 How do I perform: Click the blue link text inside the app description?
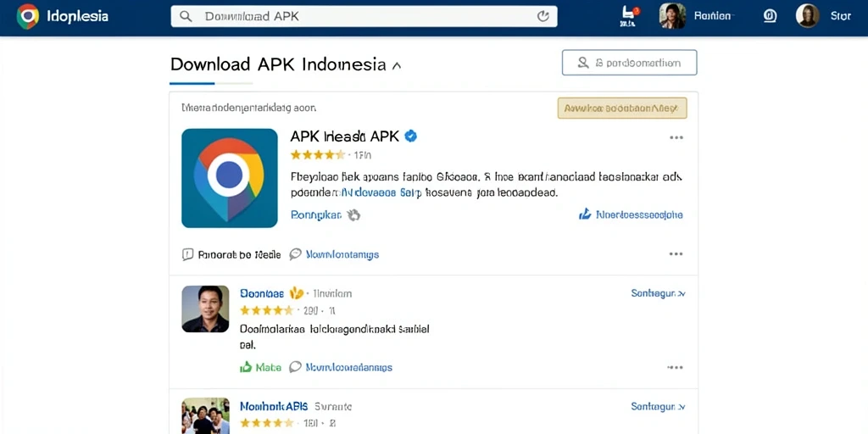point(381,193)
